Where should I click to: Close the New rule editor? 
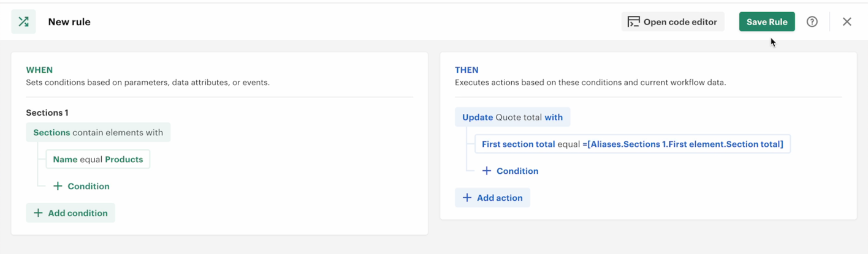pyautogui.click(x=847, y=22)
